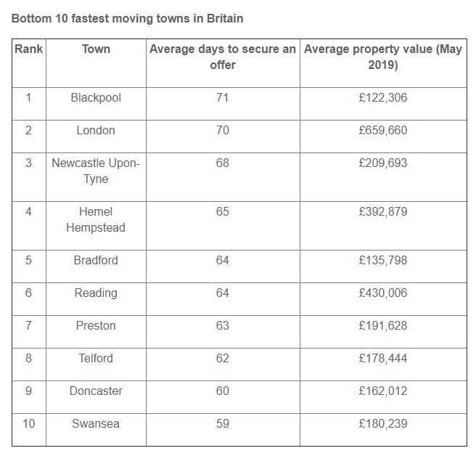Click the Average property value header
Viewport: 476px width, 456px height.
point(382,57)
